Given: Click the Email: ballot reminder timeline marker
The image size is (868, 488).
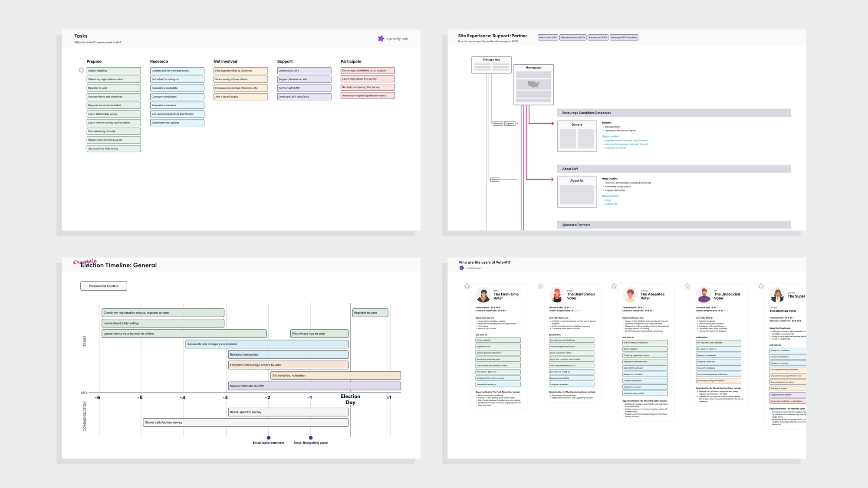Looking at the screenshot, I should pyautogui.click(x=269, y=438).
